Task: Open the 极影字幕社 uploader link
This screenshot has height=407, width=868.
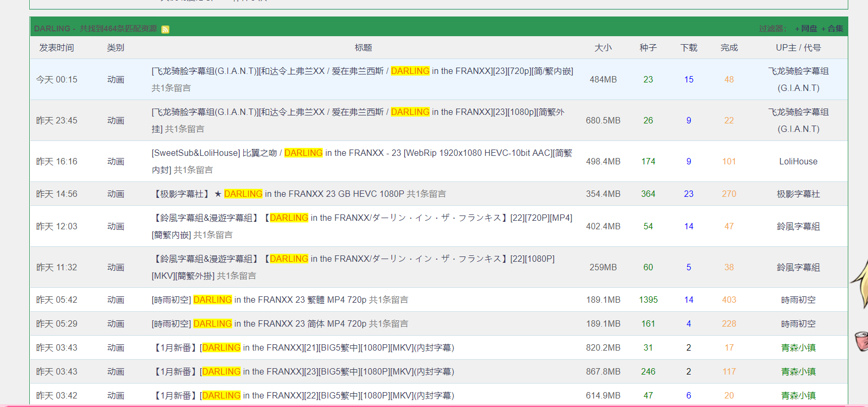Action: tap(798, 194)
